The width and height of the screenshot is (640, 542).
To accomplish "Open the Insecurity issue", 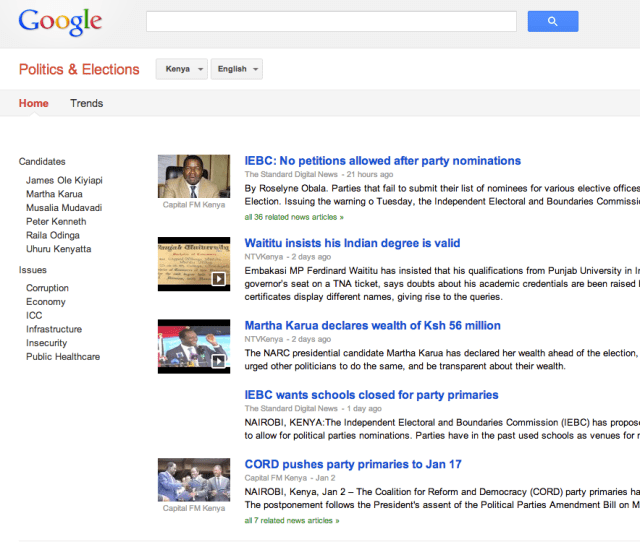I will tap(47, 343).
